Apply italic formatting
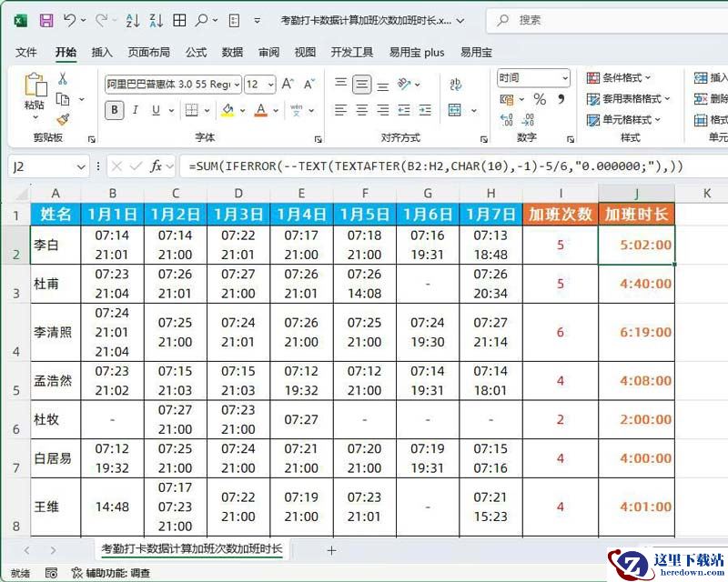The height and width of the screenshot is (582, 728). click(135, 110)
